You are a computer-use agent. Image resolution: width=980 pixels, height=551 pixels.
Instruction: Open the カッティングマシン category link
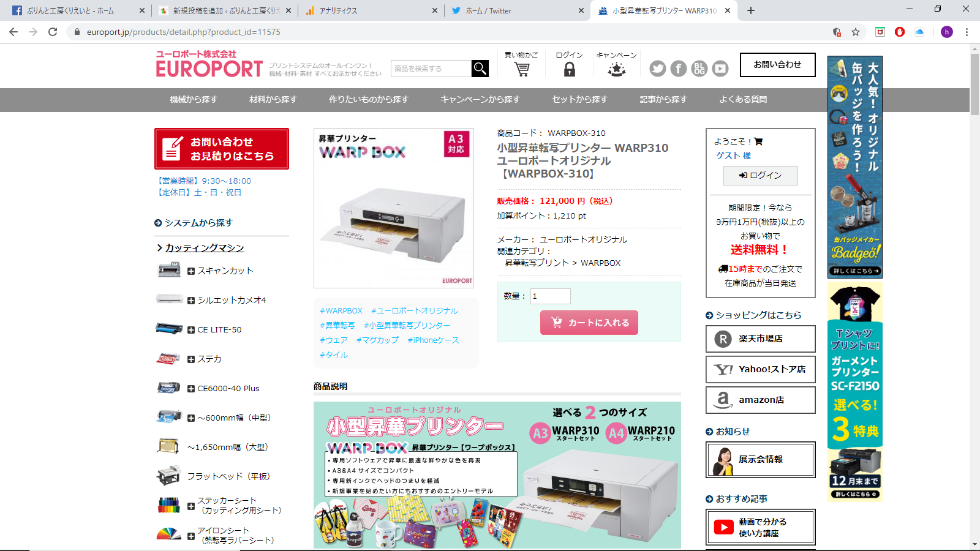tap(205, 247)
